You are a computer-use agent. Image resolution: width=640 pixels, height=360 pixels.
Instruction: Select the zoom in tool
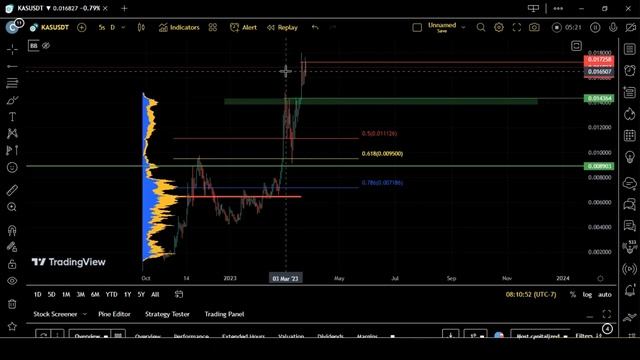(x=12, y=207)
